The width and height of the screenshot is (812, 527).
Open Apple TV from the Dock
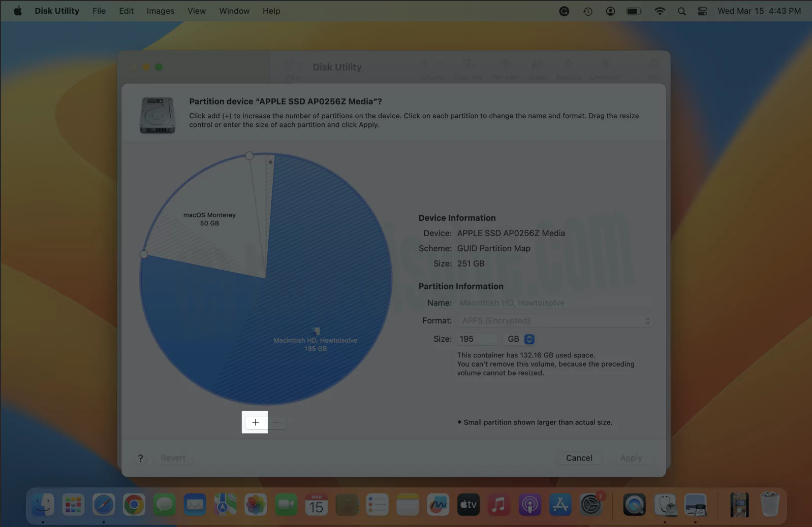[x=469, y=505]
